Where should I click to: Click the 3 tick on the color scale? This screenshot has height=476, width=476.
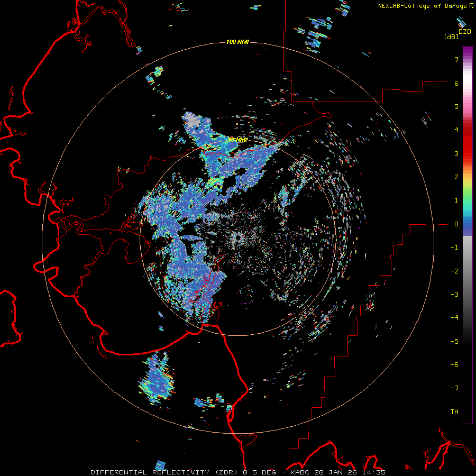tap(456, 153)
